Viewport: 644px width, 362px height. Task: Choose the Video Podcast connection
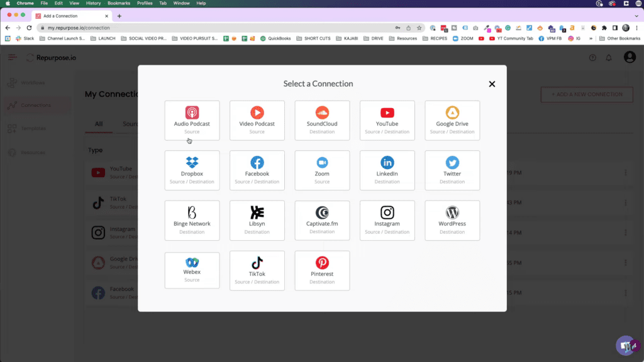[257, 121]
